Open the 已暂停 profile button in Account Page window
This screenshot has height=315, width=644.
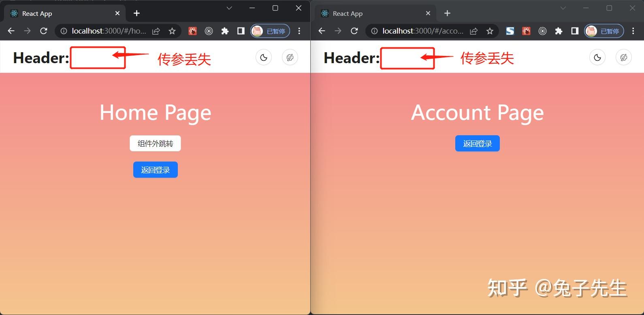click(604, 31)
